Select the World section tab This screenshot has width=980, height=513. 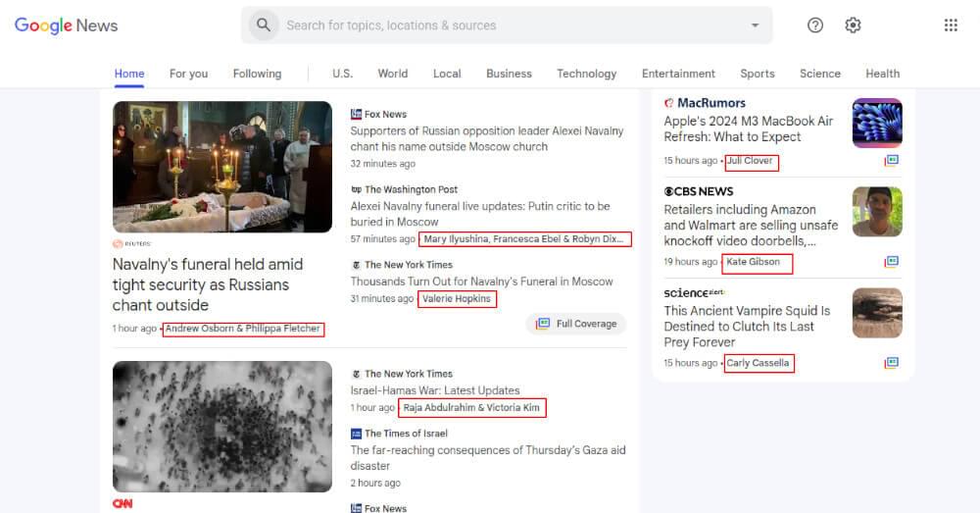coord(393,74)
